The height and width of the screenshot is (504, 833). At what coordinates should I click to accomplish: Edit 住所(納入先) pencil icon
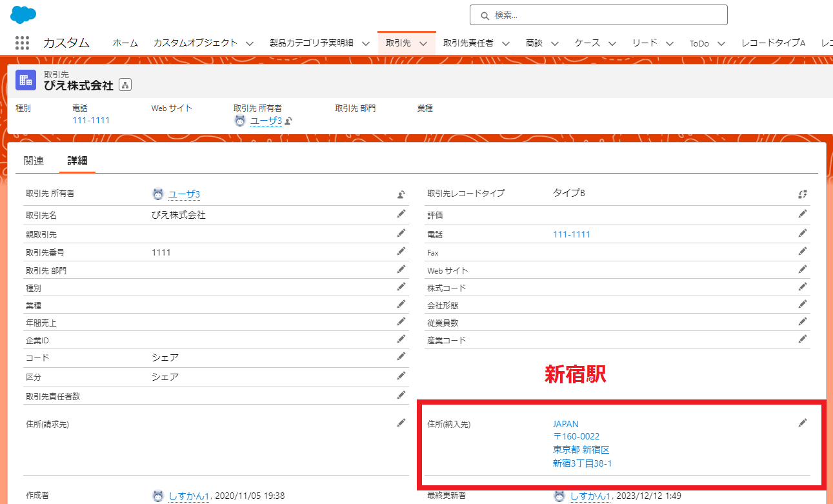[803, 423]
